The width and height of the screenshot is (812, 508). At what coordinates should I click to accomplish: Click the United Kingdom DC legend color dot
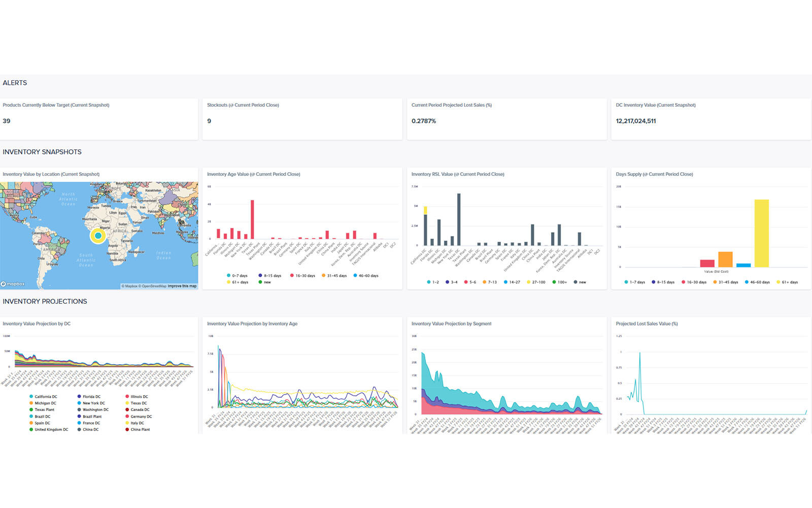click(x=31, y=430)
